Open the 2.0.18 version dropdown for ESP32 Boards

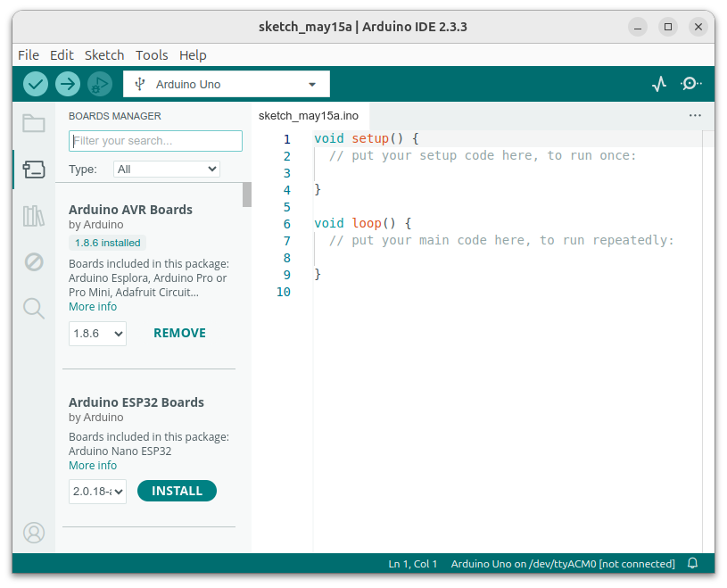(97, 492)
